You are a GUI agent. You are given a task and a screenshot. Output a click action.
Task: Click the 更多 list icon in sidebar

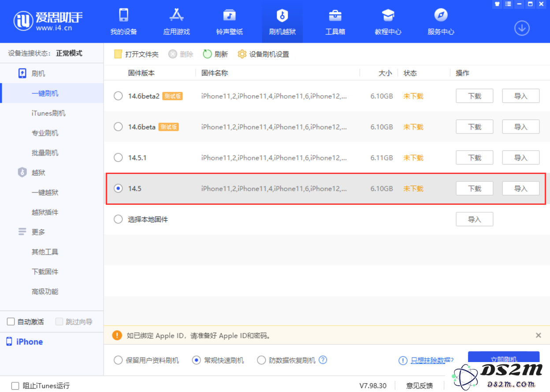click(x=22, y=232)
